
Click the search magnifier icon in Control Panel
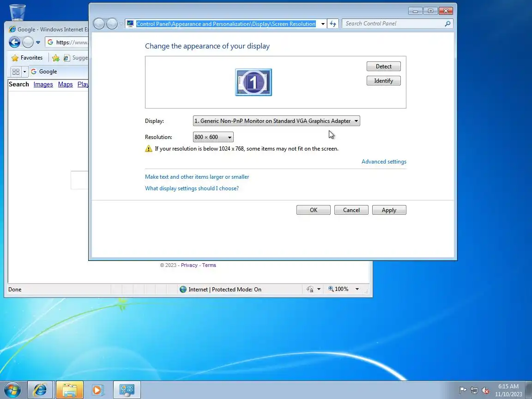(447, 24)
